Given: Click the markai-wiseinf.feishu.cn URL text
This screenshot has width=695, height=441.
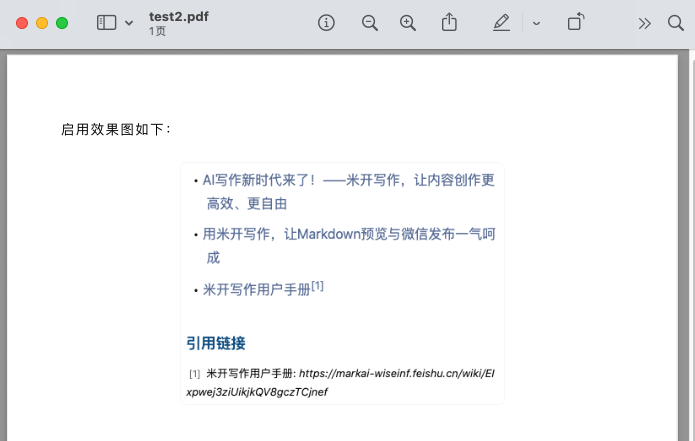Looking at the screenshot, I should [340, 382].
